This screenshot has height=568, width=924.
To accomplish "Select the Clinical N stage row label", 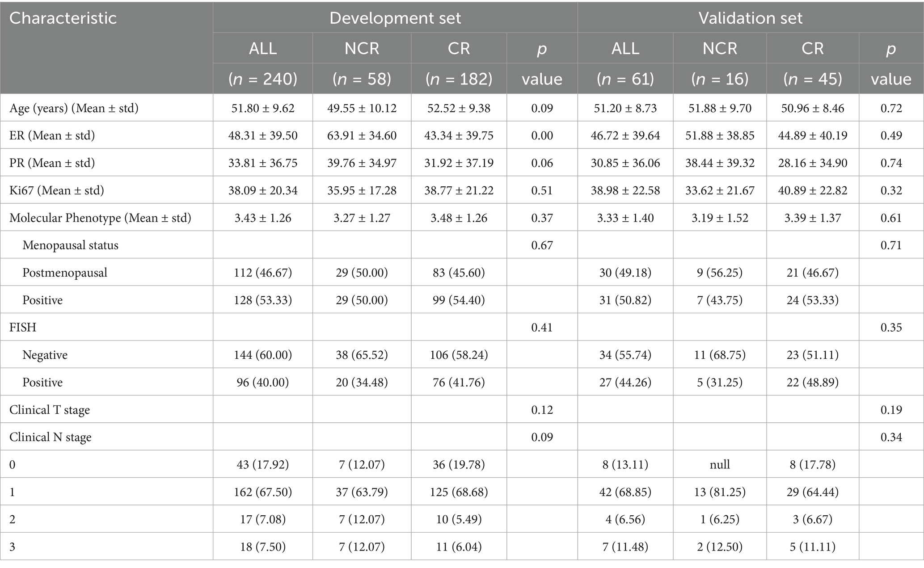I will click(x=50, y=437).
